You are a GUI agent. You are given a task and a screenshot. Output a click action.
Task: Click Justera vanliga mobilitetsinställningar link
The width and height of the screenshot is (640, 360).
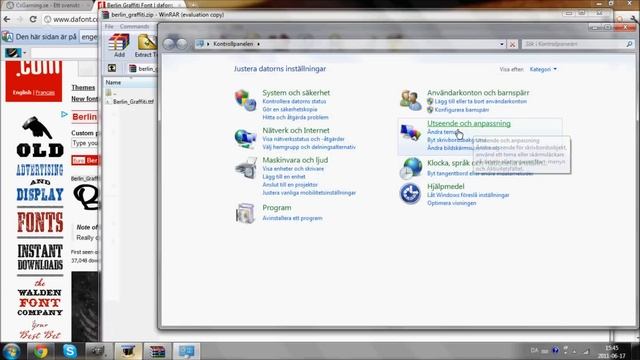point(309,193)
